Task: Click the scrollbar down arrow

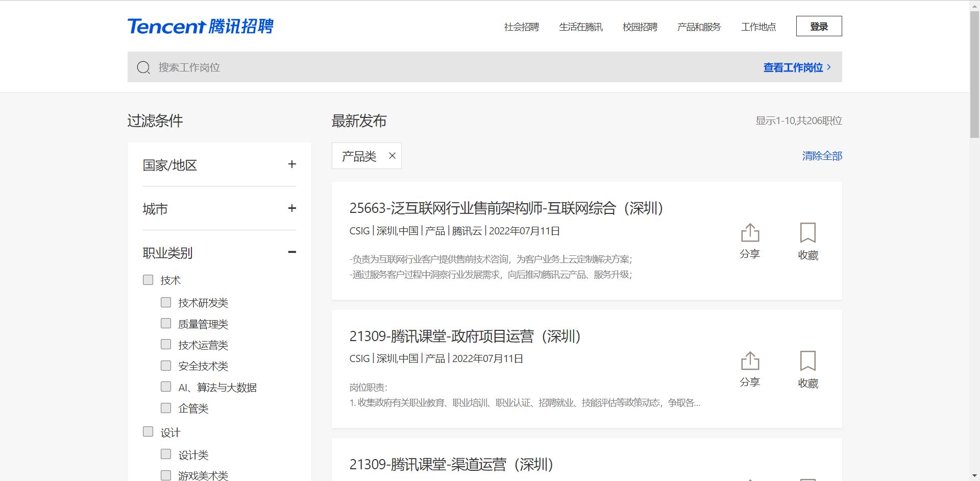Action: [974, 476]
